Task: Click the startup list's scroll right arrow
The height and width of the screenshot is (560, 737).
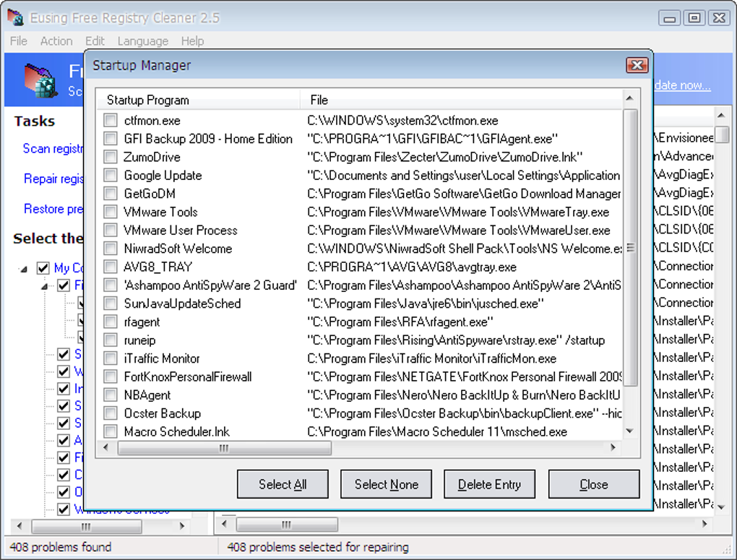Action: (x=613, y=448)
